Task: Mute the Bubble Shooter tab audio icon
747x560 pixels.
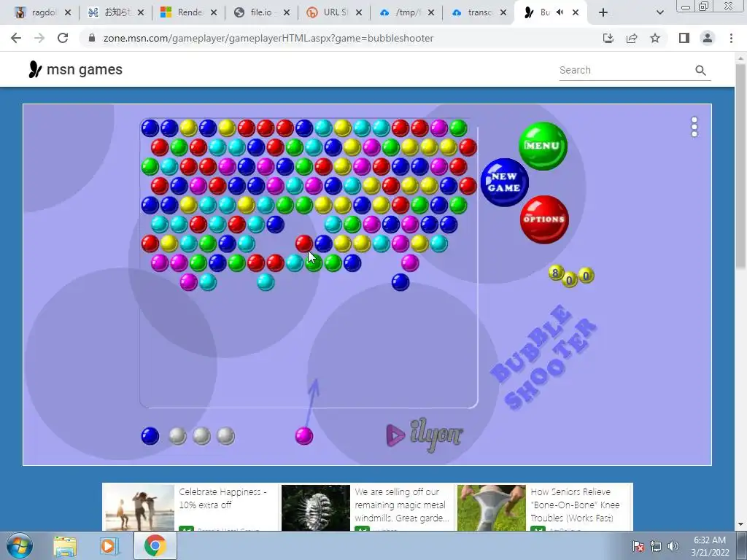Action: [x=560, y=12]
